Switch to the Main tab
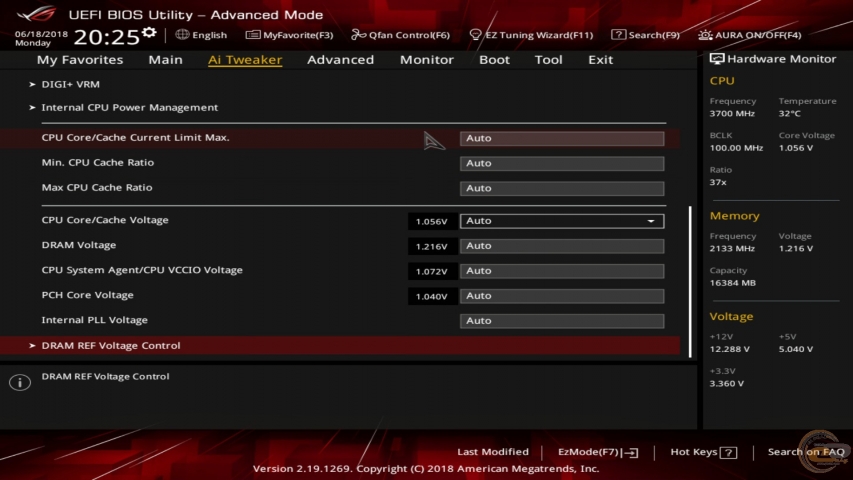 pos(165,60)
